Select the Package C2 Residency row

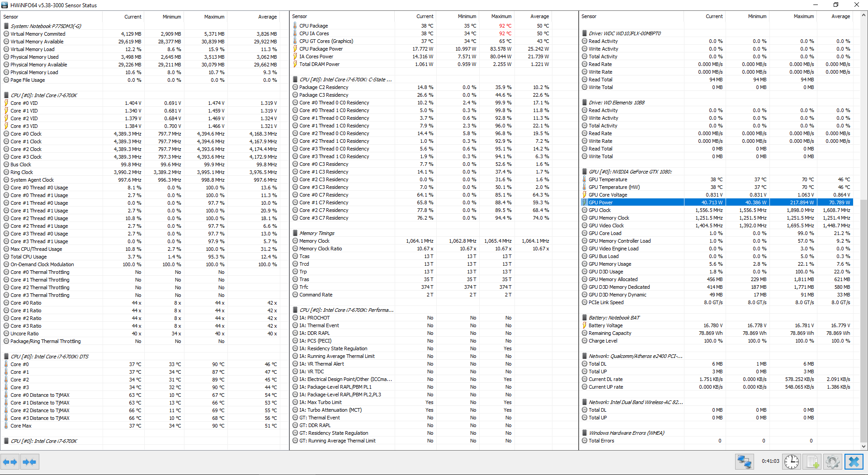pyautogui.click(x=421, y=87)
